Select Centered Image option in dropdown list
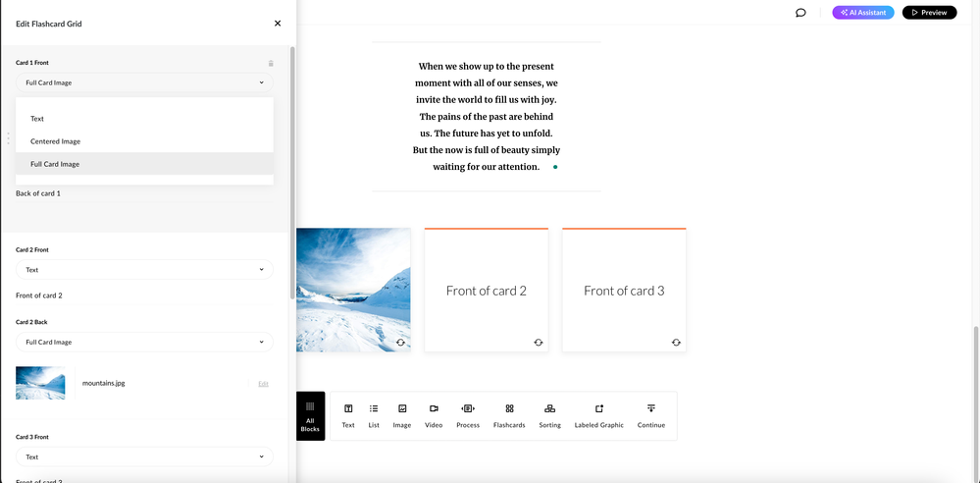 144,141
